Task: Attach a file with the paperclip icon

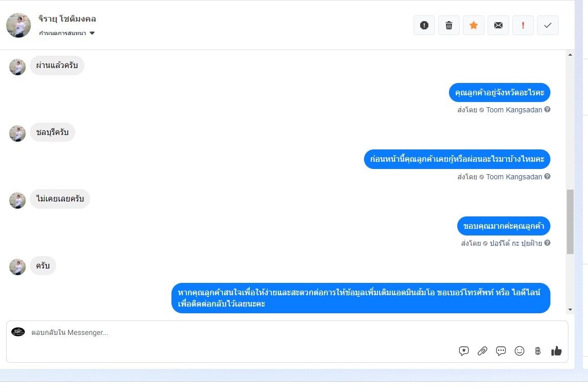Action: pos(482,351)
